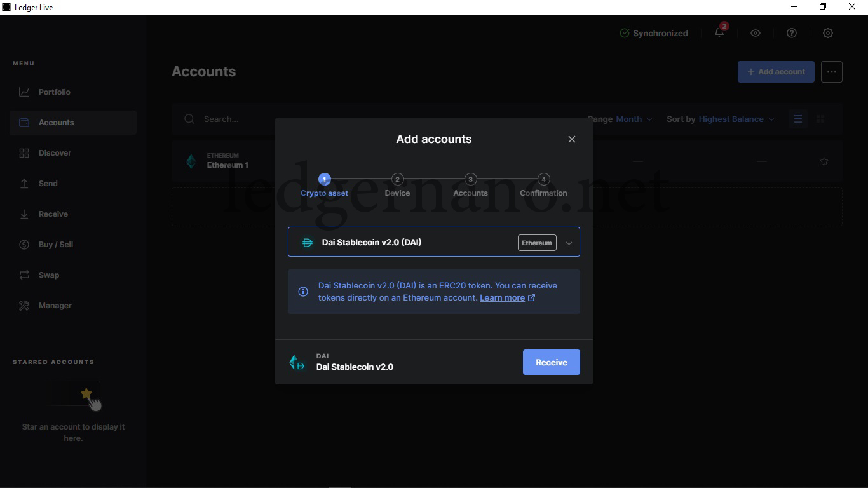Viewport: 868px width, 488px height.
Task: Click the Swap arrows icon
Action: tap(24, 275)
